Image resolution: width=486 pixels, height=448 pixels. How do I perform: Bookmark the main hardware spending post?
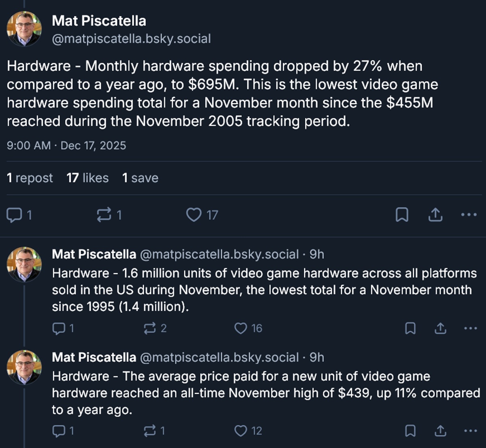tap(402, 215)
